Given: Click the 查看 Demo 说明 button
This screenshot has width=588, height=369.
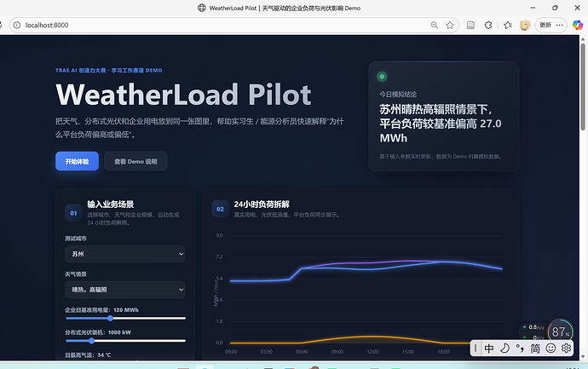Looking at the screenshot, I should coord(135,161).
